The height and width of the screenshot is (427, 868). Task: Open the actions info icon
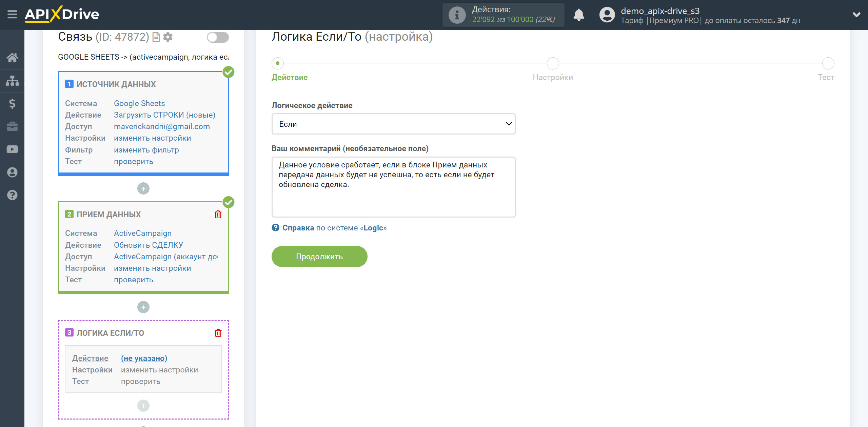click(457, 15)
